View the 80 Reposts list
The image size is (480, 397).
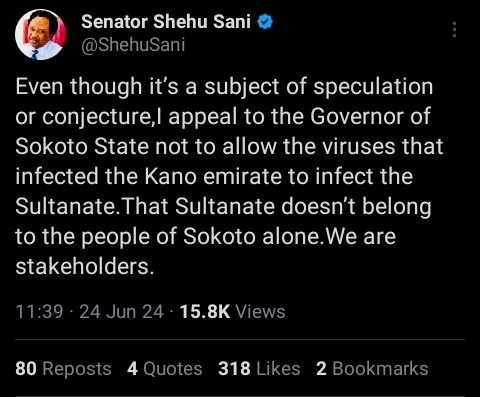click(63, 369)
